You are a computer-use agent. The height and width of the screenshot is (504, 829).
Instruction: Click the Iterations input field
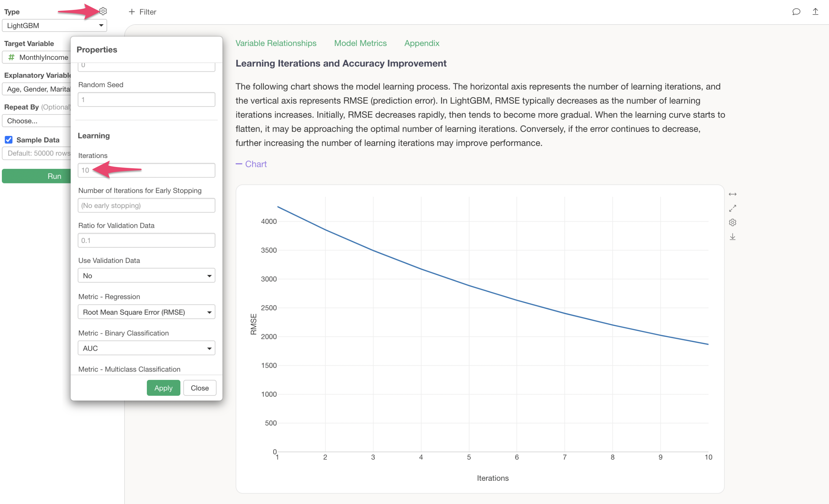(x=146, y=170)
